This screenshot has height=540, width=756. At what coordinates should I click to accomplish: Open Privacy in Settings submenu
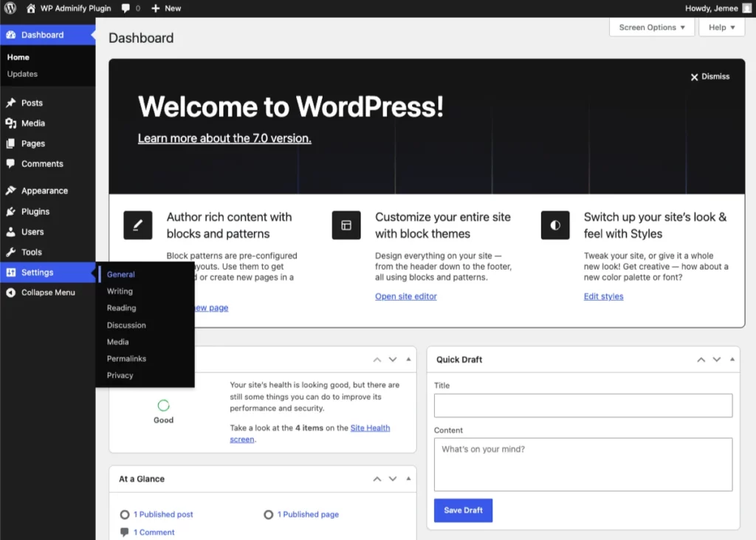click(x=120, y=375)
